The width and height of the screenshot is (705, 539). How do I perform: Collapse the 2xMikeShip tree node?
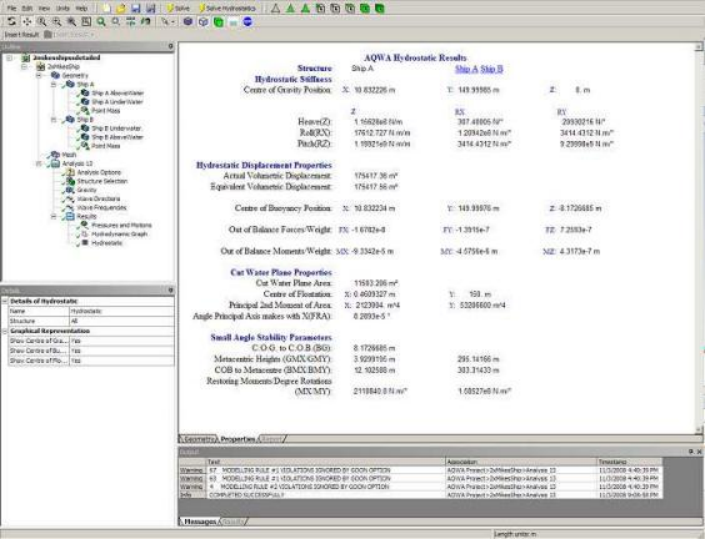[24, 67]
